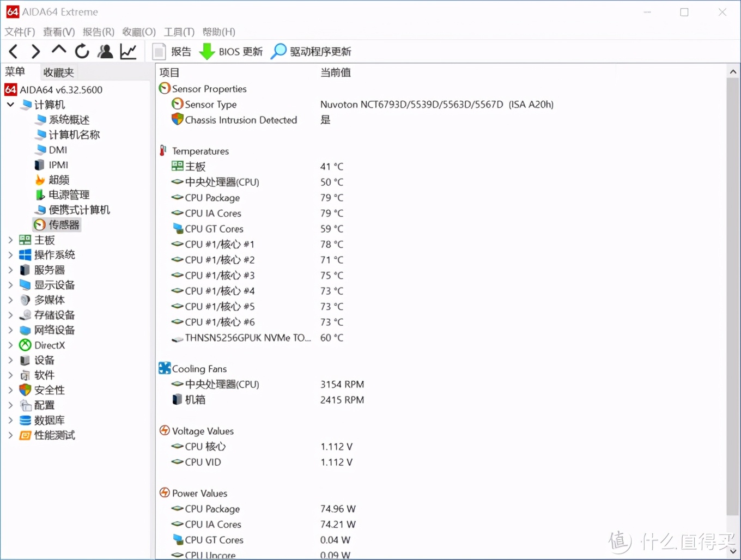The height and width of the screenshot is (560, 741).
Task: Expand the 服务器 tree node
Action: pos(10,270)
